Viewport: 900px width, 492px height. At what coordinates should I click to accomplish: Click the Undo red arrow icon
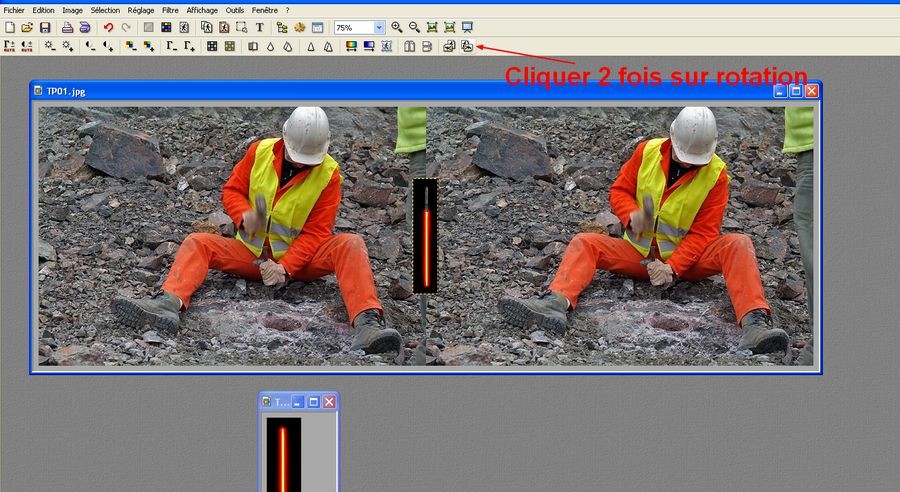point(108,27)
